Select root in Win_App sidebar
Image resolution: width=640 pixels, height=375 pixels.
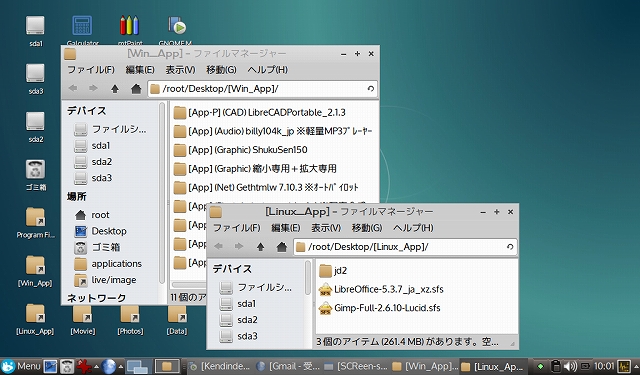100,215
